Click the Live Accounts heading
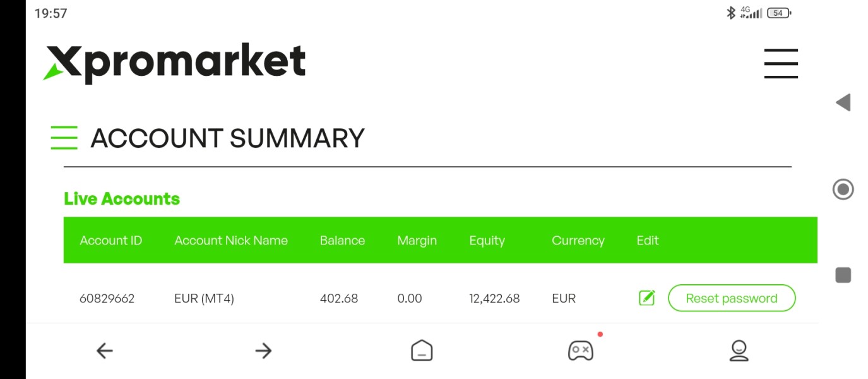The image size is (868, 379). [122, 199]
